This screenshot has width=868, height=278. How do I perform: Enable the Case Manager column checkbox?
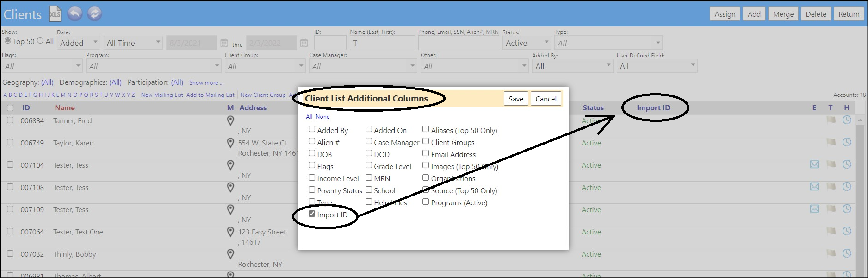(369, 141)
